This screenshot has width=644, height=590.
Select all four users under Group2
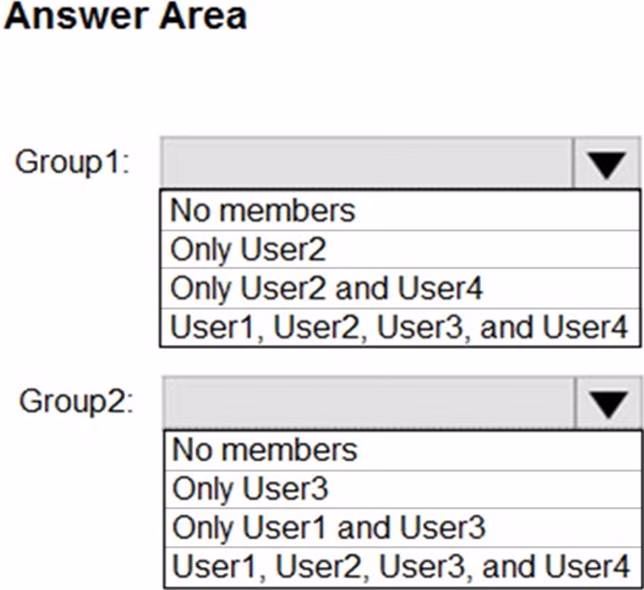point(400,567)
